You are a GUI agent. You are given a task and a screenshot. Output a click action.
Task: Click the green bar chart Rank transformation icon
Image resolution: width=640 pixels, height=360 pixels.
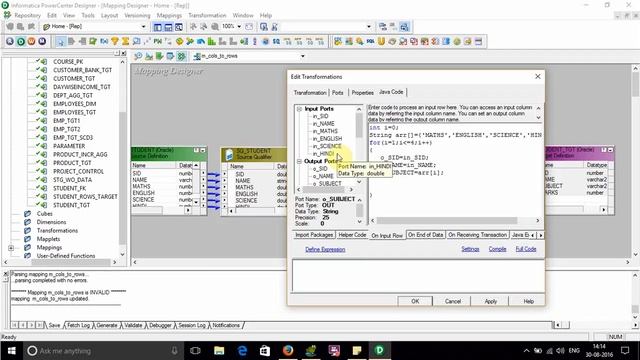[x=211, y=41]
